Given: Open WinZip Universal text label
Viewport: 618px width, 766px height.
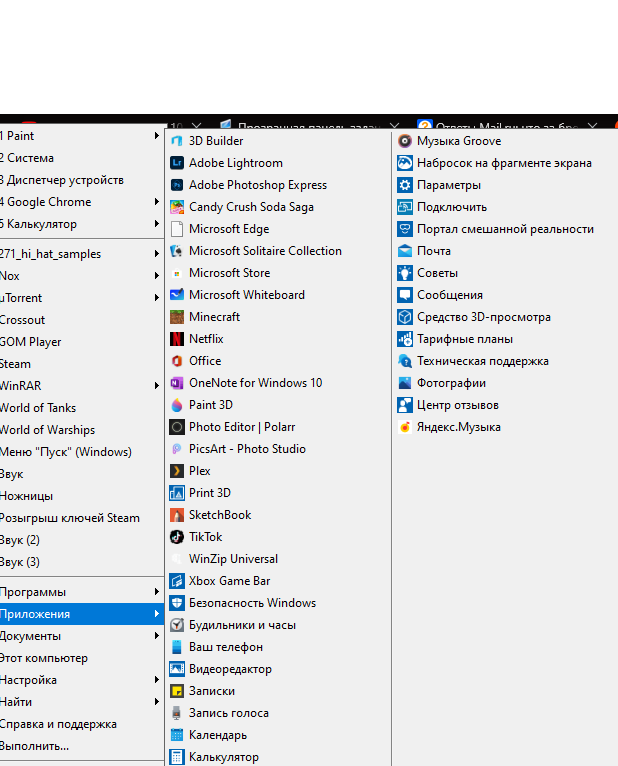Looking at the screenshot, I should point(234,559).
